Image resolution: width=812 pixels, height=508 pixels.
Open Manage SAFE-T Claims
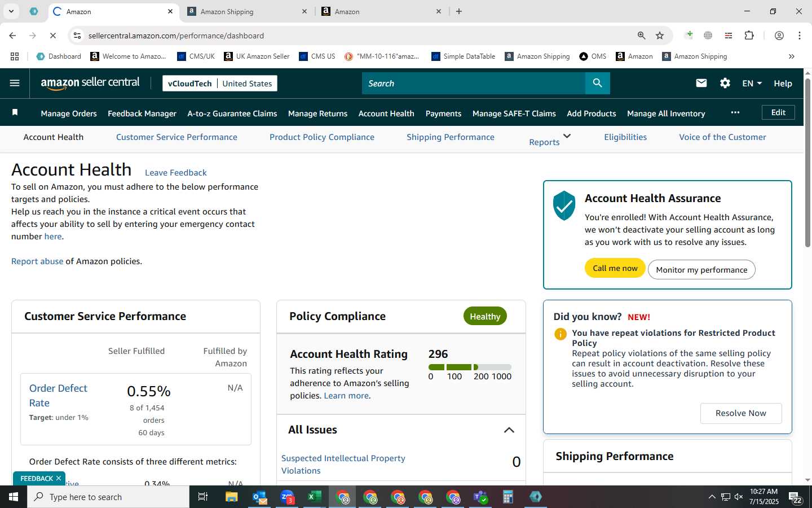[514, 113]
